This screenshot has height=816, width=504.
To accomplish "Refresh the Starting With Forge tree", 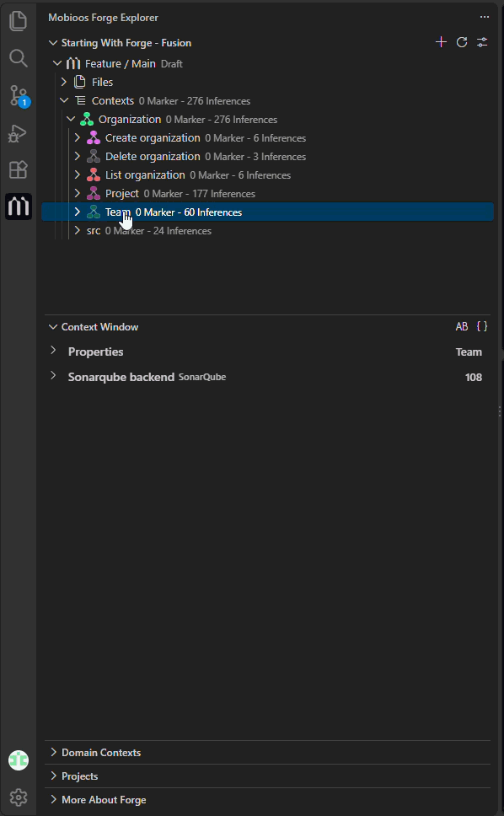I will coord(462,42).
